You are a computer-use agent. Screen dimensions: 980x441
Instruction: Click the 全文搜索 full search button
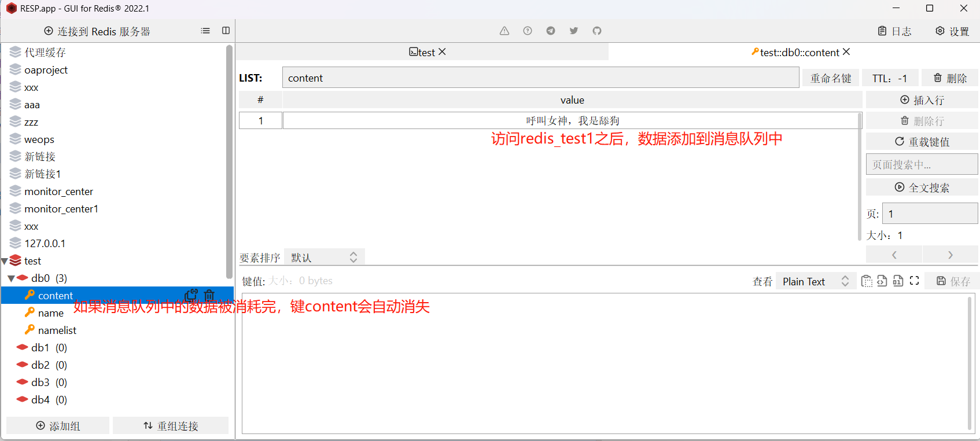click(x=922, y=187)
